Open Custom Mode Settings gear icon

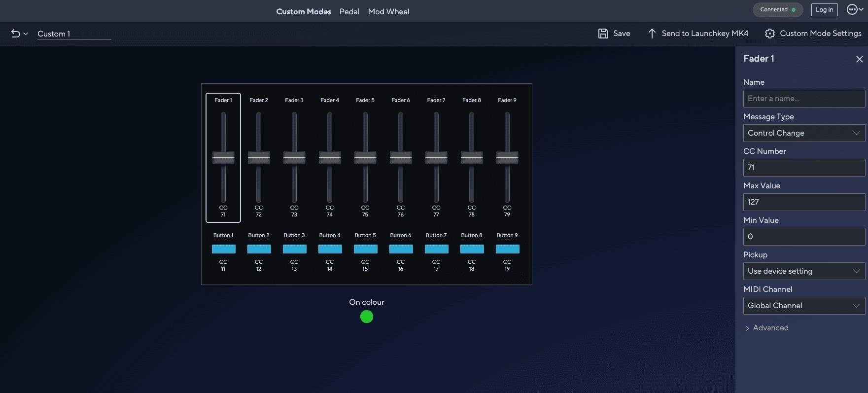[769, 34]
